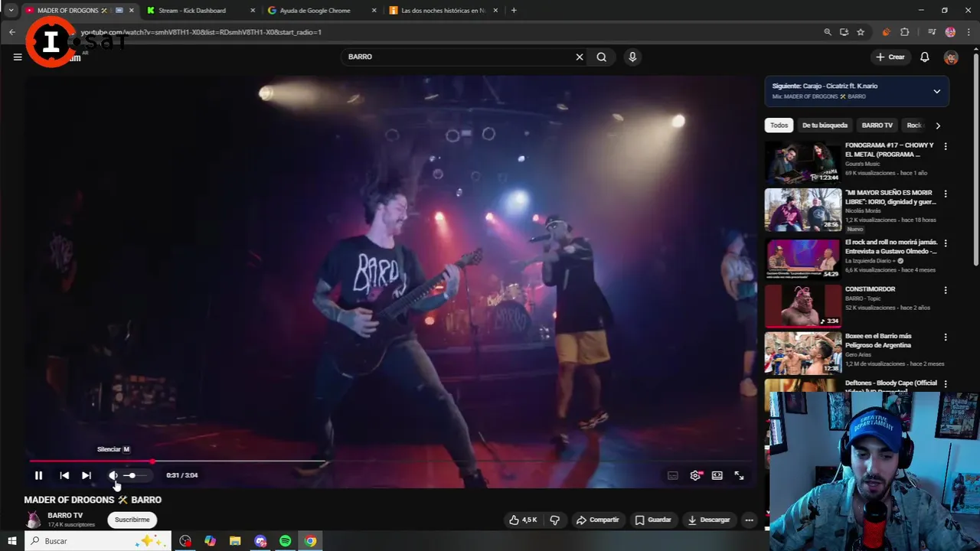Open options for Deftones Bloody Cape video

click(x=946, y=384)
